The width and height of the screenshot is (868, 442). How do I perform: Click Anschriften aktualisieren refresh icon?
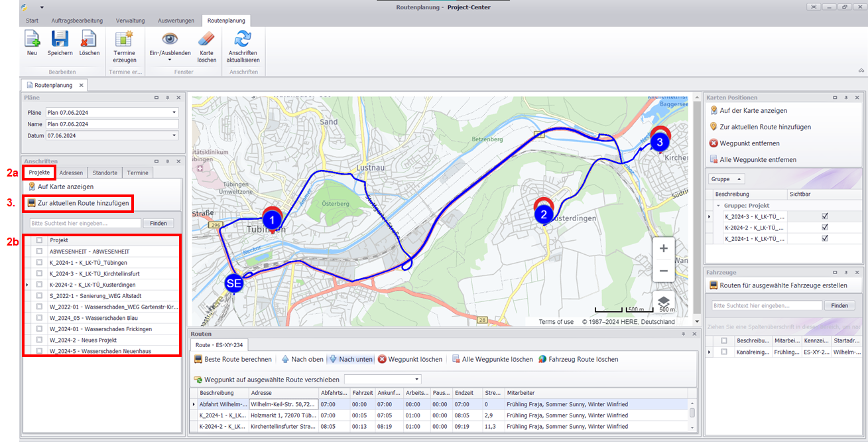(242, 40)
